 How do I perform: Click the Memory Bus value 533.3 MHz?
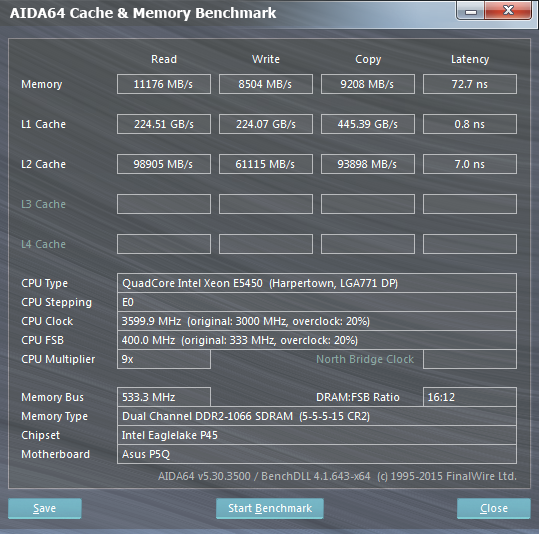164,397
